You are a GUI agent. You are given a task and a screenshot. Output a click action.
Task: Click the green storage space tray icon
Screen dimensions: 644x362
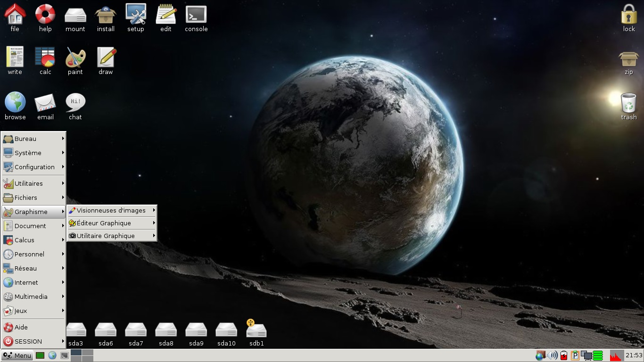[598, 355]
